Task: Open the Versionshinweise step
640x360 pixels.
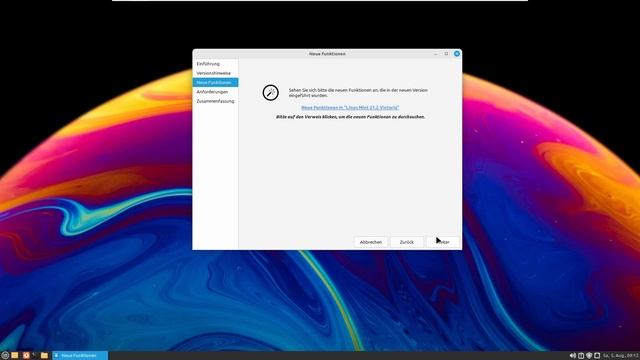Action: [x=213, y=73]
